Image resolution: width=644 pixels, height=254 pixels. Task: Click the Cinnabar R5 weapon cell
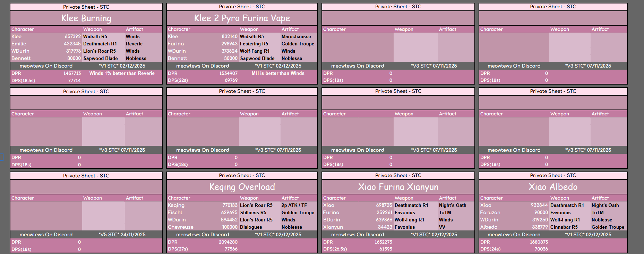tap(564, 227)
